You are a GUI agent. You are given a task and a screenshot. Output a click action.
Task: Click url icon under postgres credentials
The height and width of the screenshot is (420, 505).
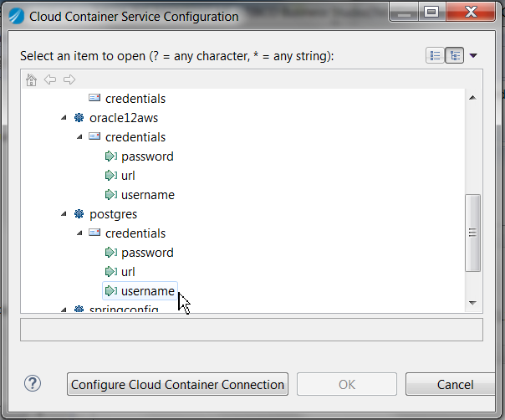pos(111,272)
